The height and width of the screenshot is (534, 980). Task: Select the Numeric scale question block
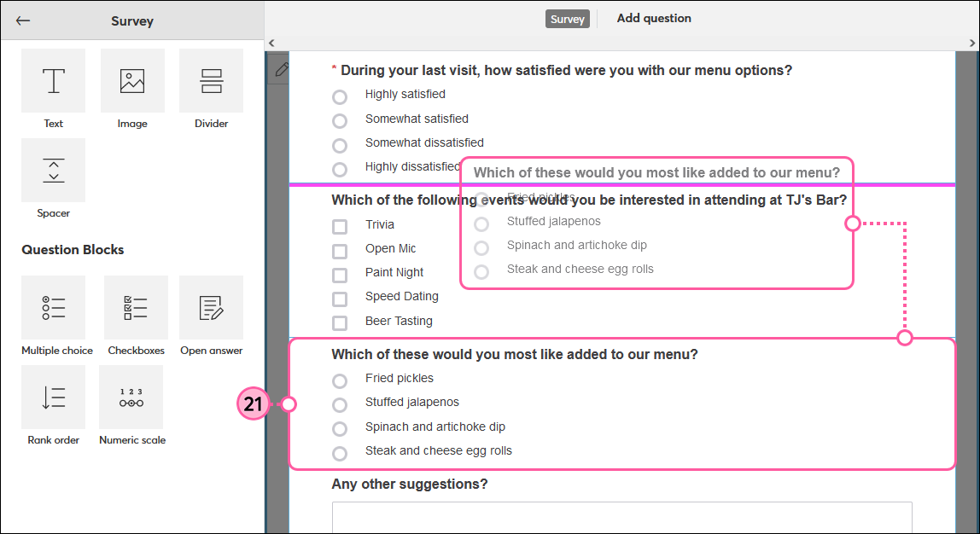click(131, 397)
